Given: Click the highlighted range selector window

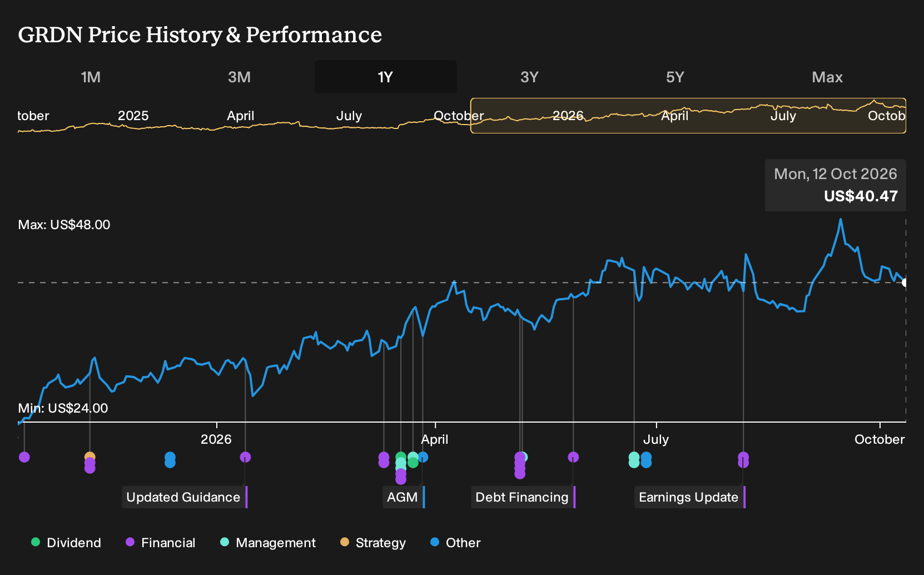Looking at the screenshot, I should point(688,116).
